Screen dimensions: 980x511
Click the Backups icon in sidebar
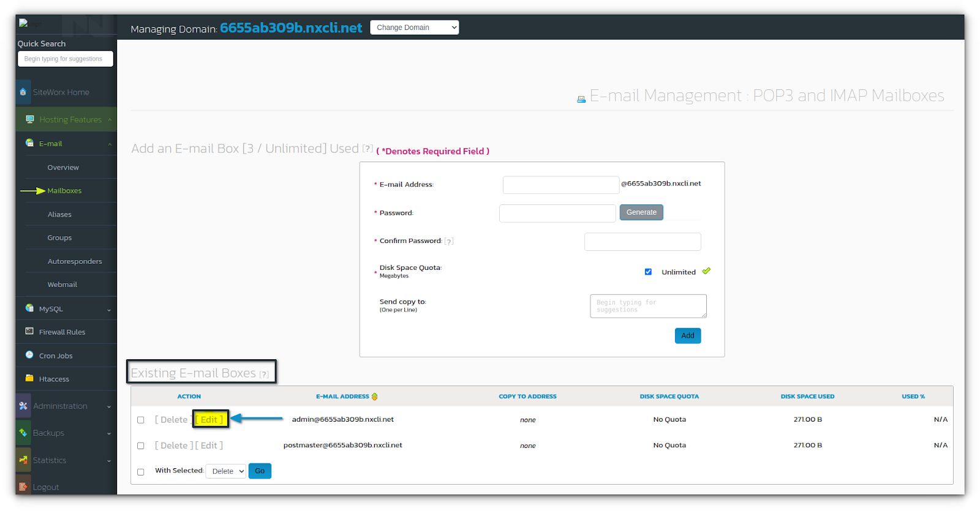[x=23, y=433]
